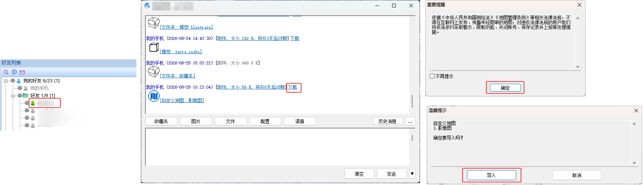Toggle eye visibility for 我的手机 entry
The image size is (644, 185).
pyautogui.click(x=20, y=88)
